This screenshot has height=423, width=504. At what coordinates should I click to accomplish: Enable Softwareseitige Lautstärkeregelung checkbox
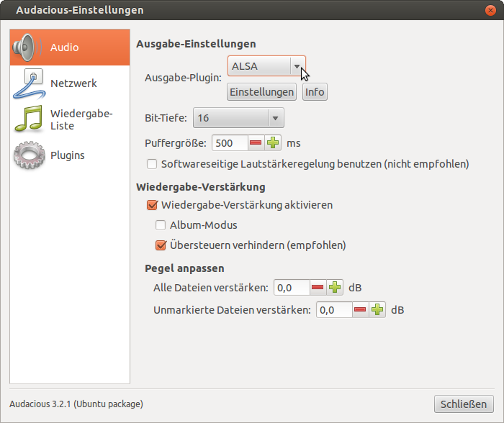pos(152,164)
